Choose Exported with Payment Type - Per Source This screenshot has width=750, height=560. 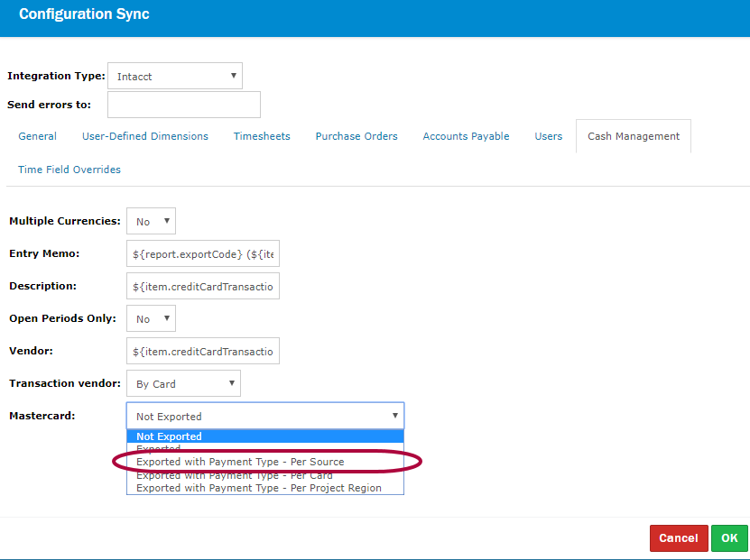pyautogui.click(x=240, y=462)
